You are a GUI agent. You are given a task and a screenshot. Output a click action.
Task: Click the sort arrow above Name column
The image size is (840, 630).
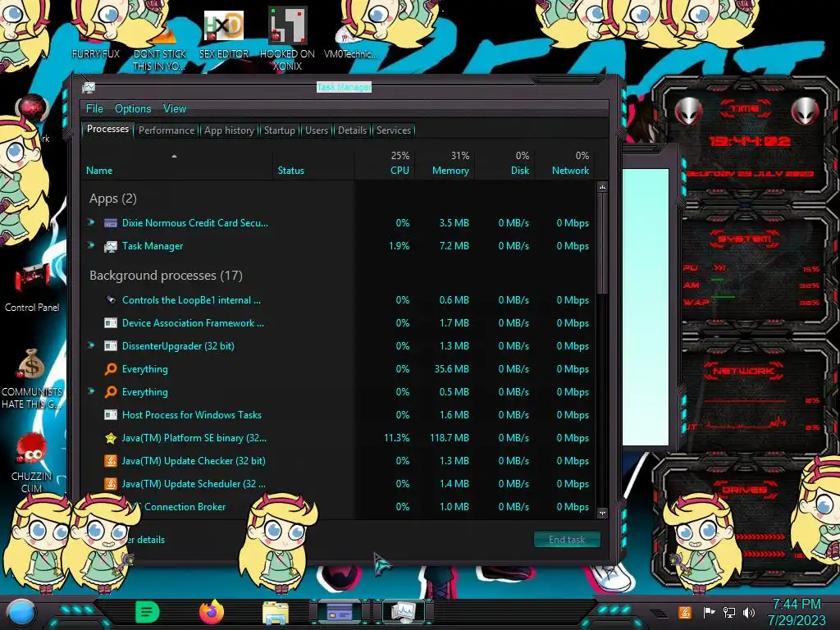coord(174,156)
